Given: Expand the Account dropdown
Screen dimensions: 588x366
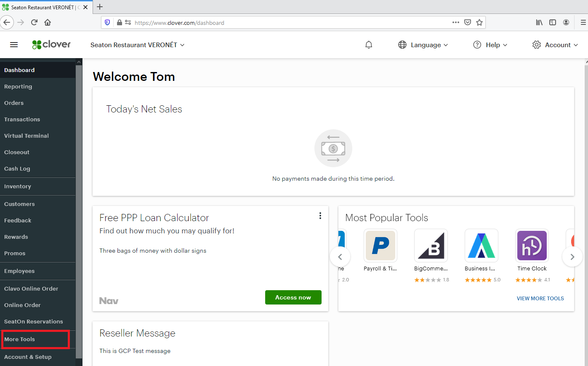Looking at the screenshot, I should [576, 45].
